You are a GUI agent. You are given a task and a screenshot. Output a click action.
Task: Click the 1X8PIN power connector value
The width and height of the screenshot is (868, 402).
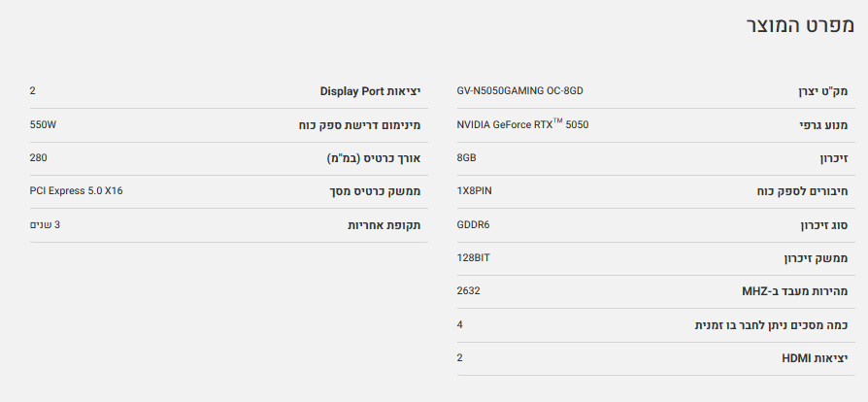coord(475,191)
